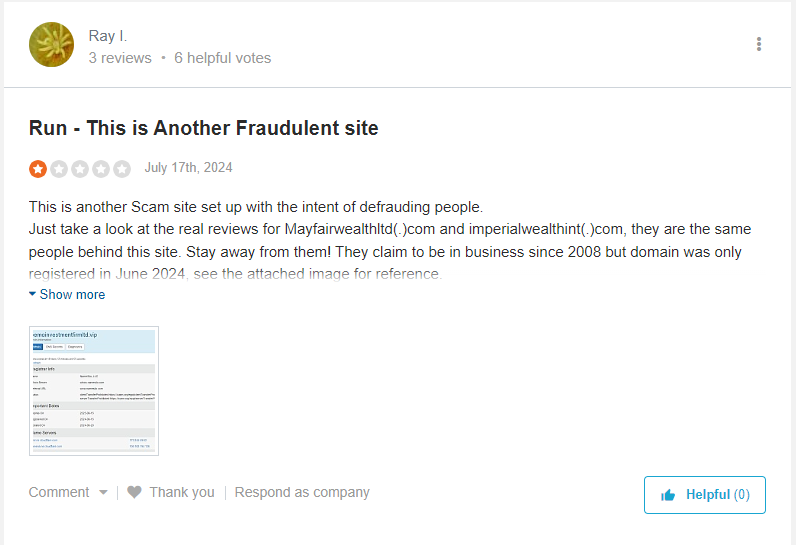Viewport: 796px width, 545px height.
Task: Click the fourth grey rating star
Action: click(x=101, y=168)
